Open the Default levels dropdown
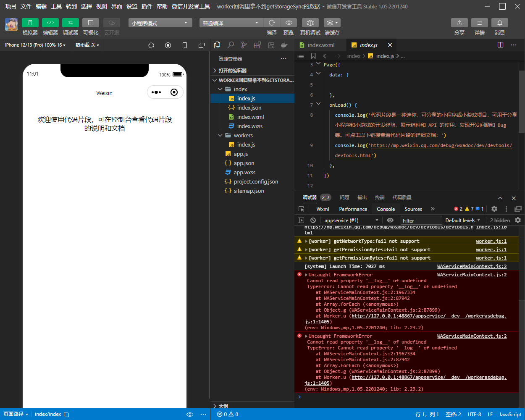This screenshot has height=420, width=525. (x=462, y=220)
